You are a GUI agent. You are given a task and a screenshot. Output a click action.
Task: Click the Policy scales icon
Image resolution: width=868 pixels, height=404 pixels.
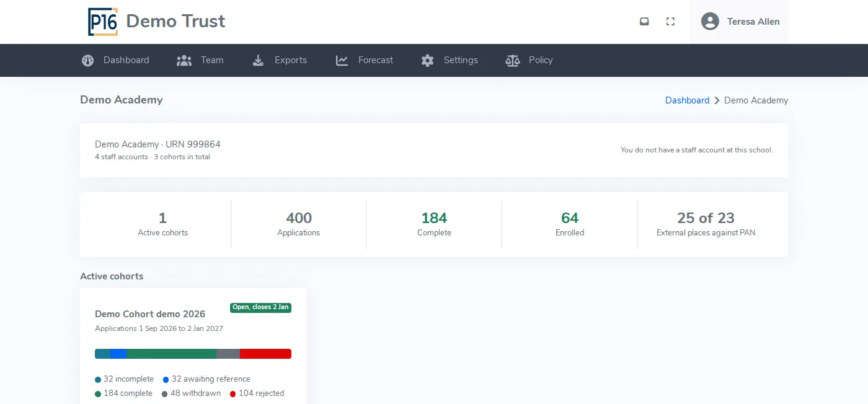[513, 60]
